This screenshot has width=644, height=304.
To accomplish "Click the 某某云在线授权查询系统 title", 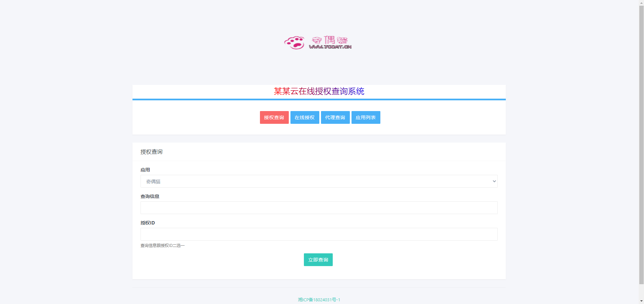I will [319, 91].
